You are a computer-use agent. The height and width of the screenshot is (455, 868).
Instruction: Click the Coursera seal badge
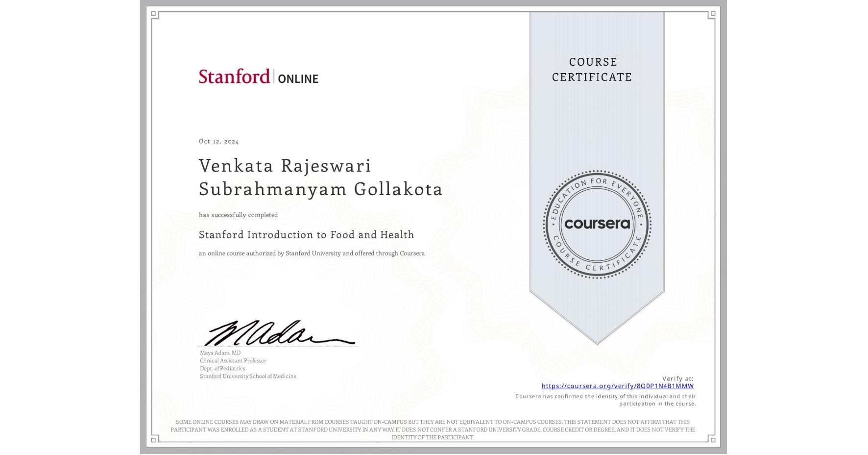coord(597,225)
